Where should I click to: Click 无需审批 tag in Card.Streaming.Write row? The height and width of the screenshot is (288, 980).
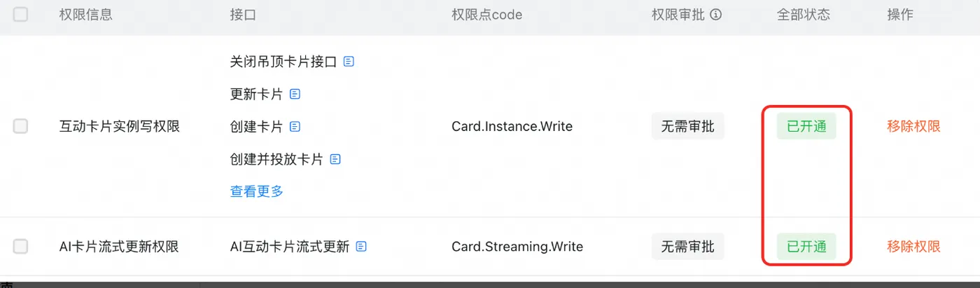(687, 247)
